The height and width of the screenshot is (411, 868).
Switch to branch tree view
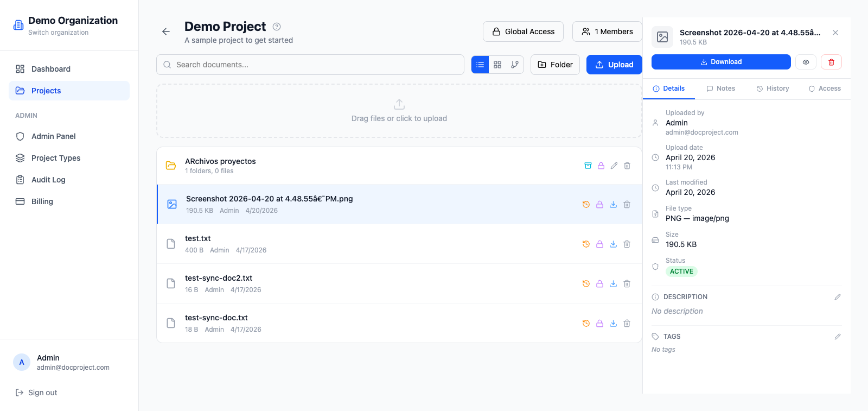pos(515,65)
